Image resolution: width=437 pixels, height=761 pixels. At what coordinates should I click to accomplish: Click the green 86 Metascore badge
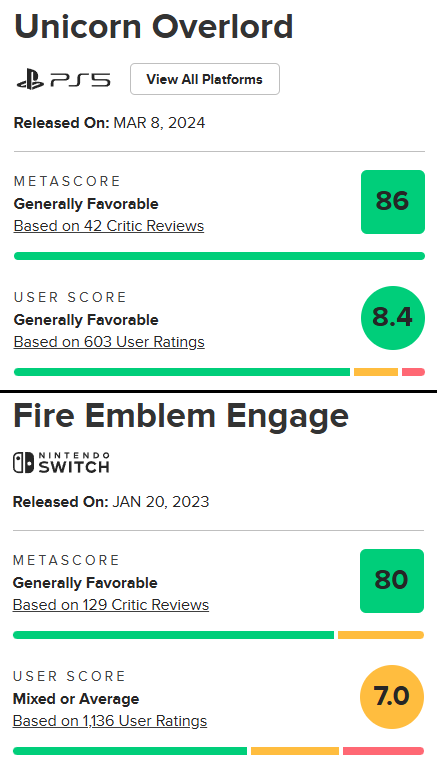pyautogui.click(x=393, y=202)
